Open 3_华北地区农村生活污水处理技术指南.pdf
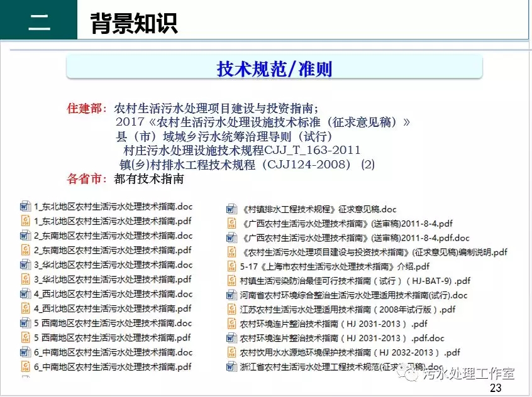 (x=113, y=280)
